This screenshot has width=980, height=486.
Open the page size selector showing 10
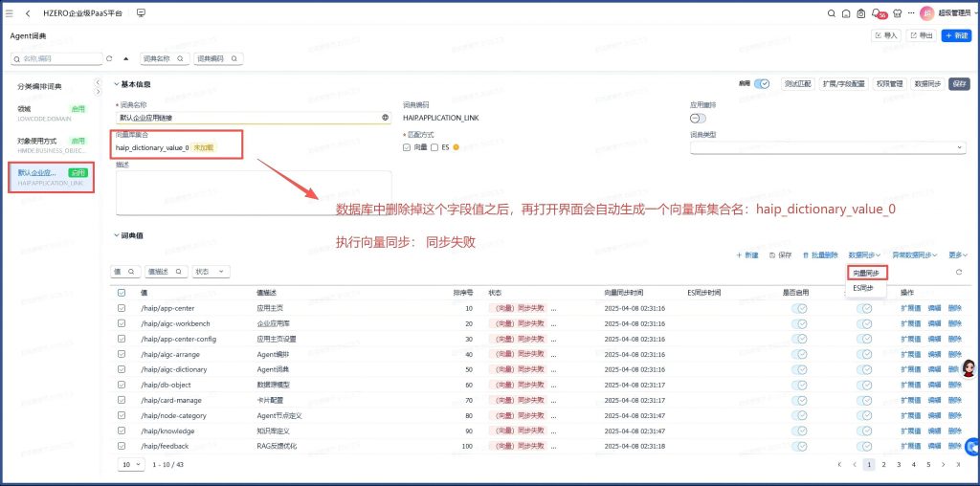tap(131, 464)
